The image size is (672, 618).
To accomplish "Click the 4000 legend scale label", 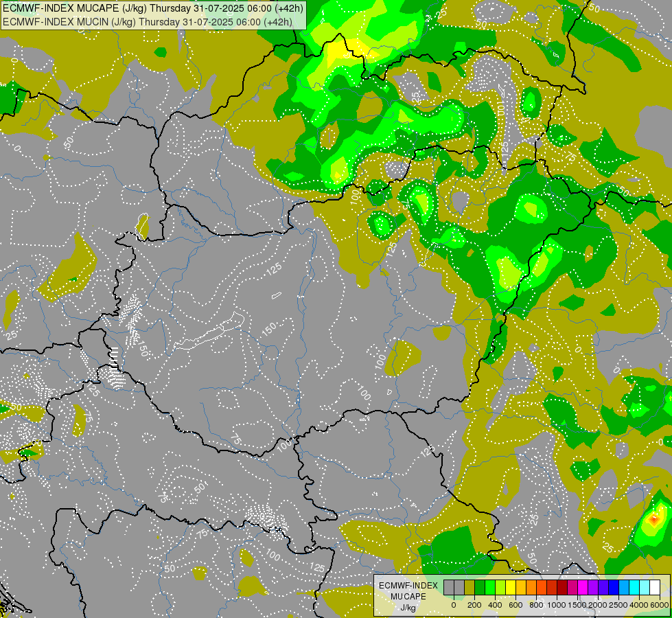I will tap(639, 605).
